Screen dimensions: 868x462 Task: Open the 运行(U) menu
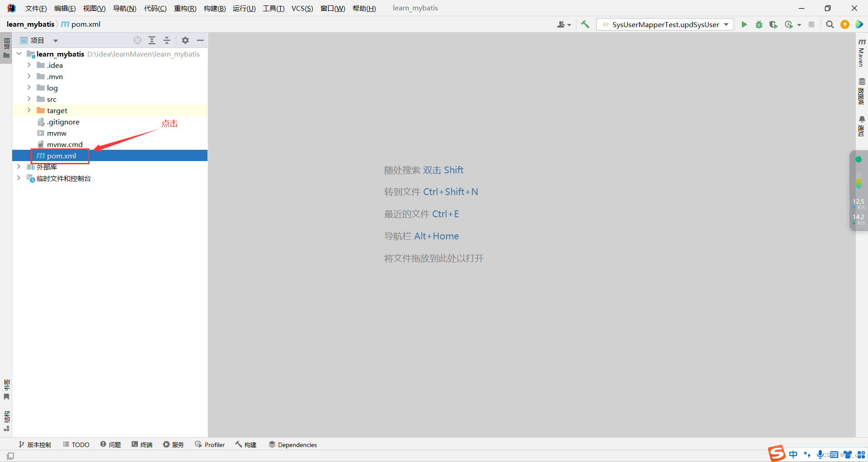click(x=244, y=8)
